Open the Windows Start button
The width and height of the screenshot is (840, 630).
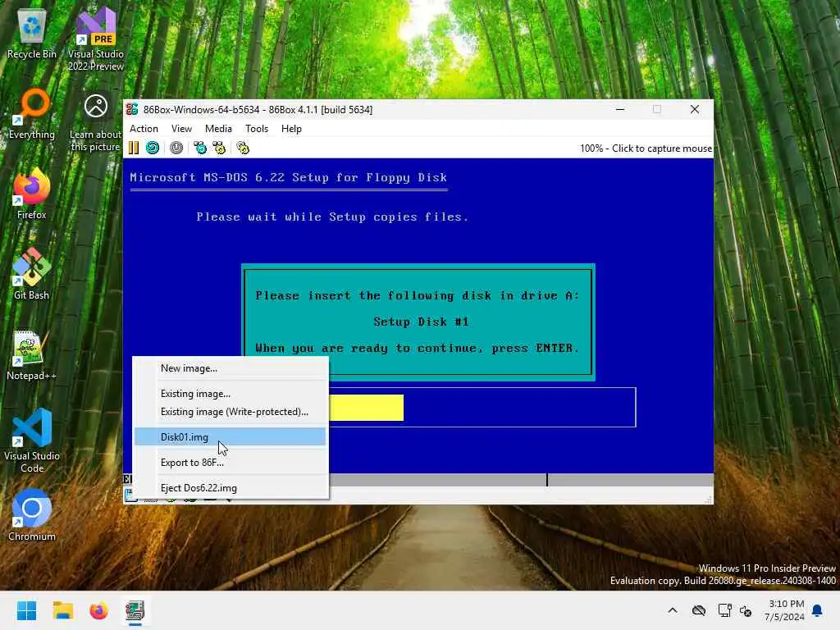click(26, 610)
